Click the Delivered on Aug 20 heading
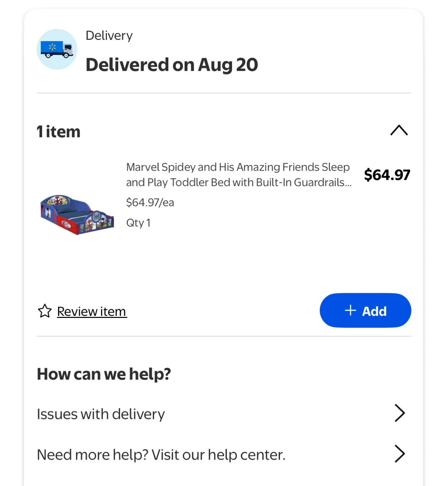The width and height of the screenshot is (448, 486). tap(172, 64)
